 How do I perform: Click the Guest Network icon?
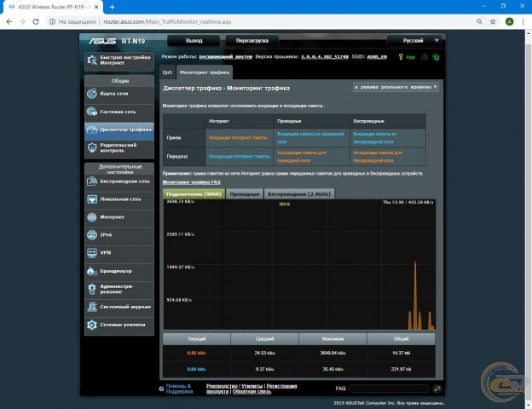tap(92, 112)
